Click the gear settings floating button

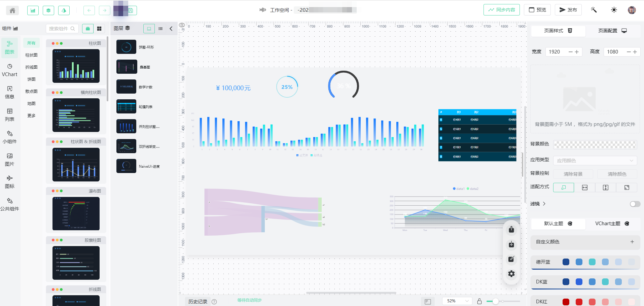point(511,274)
